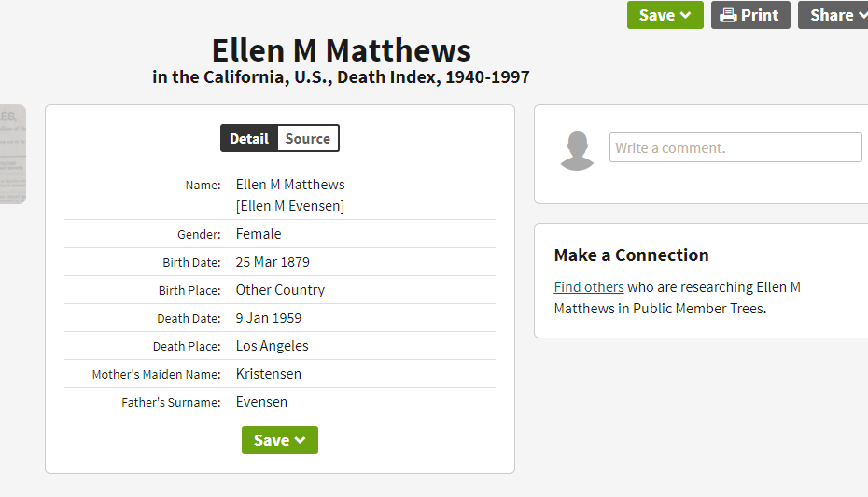Screen dimensions: 868x497
Task: Open the top Save dropdown button
Action: point(665,15)
